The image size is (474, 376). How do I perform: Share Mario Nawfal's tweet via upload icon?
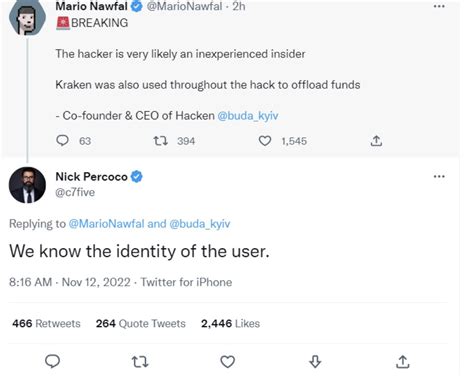click(x=376, y=141)
